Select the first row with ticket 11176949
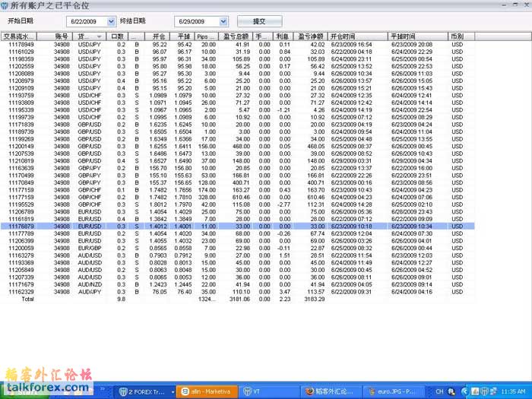 coord(228,44)
